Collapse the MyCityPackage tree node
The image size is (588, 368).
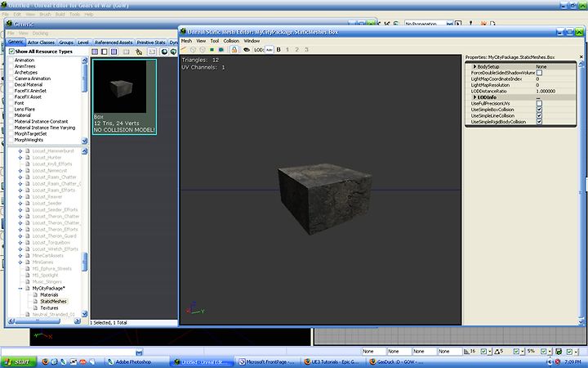[x=20, y=289]
